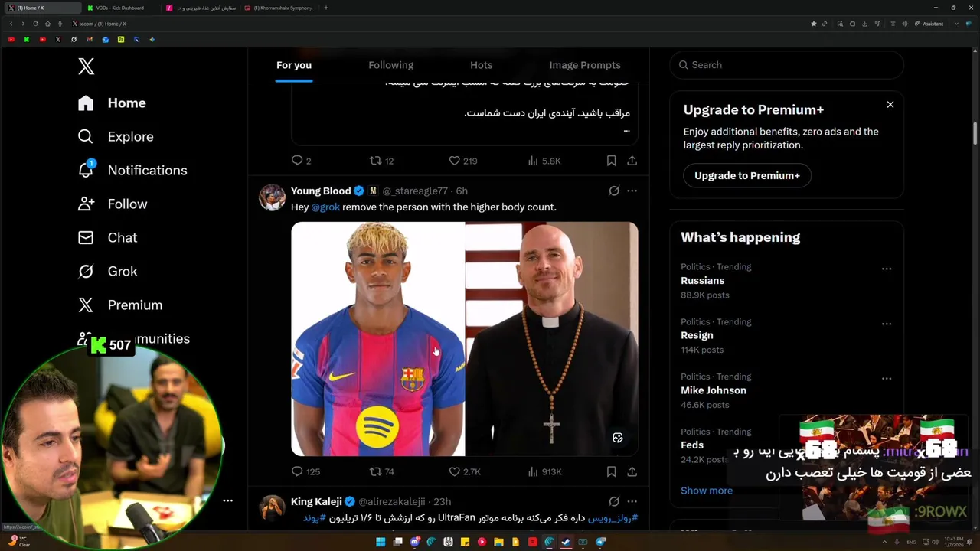The height and width of the screenshot is (551, 980).
Task: Open the browser Assistant button
Action: point(929,24)
